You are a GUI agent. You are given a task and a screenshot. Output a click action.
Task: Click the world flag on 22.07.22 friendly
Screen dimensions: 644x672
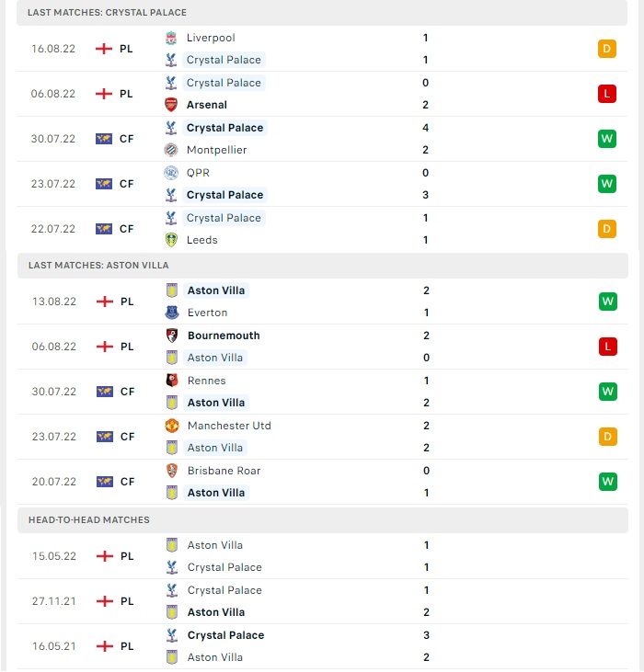coord(104,229)
